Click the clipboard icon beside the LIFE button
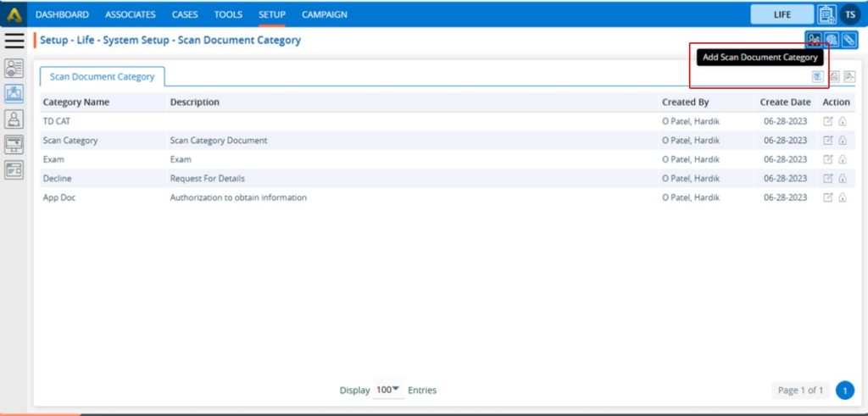Screen dimensions: 868x416 [x=826, y=14]
